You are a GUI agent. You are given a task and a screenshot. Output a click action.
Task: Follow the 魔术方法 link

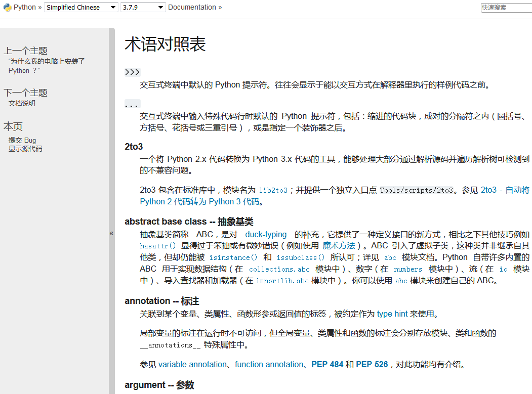coord(339,245)
